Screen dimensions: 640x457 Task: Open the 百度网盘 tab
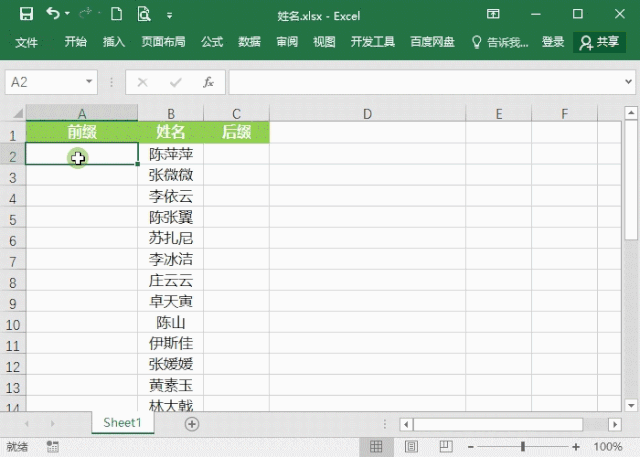pos(432,42)
